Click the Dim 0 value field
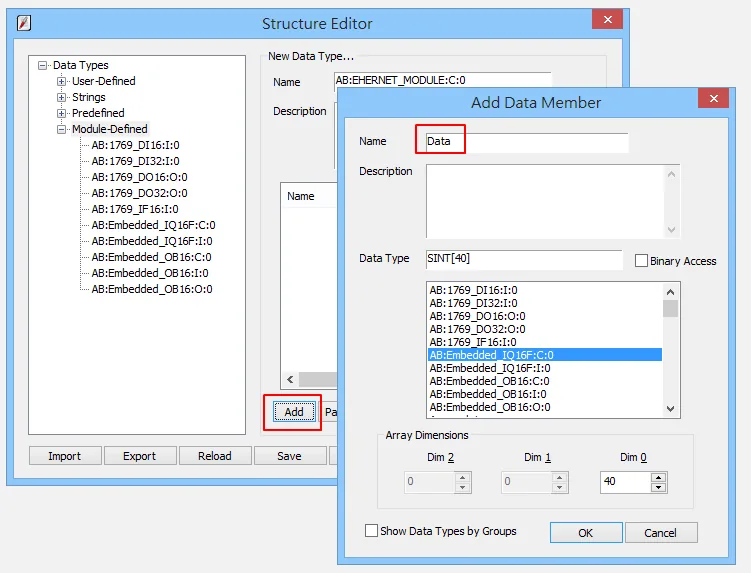 click(x=626, y=482)
